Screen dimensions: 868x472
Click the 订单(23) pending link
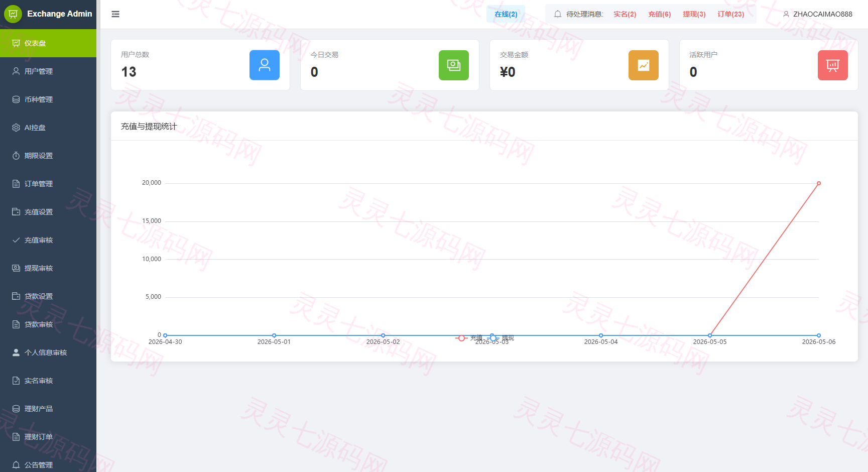730,14
